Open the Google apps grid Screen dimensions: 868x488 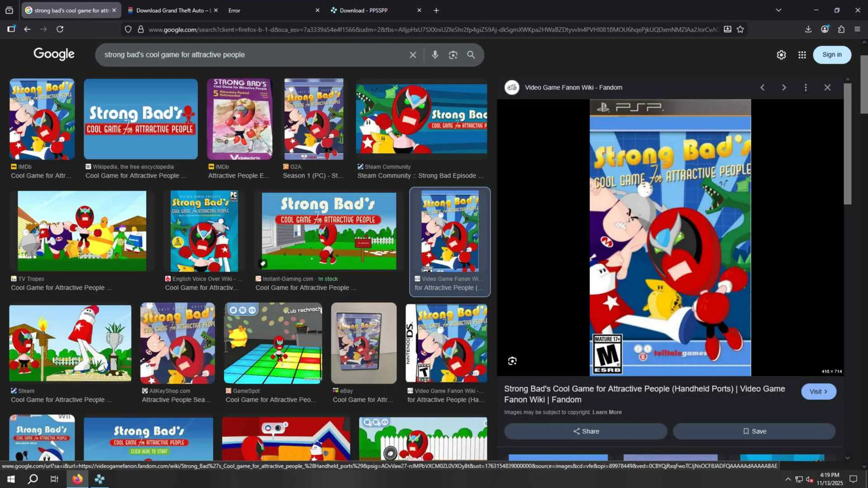pyautogui.click(x=802, y=55)
